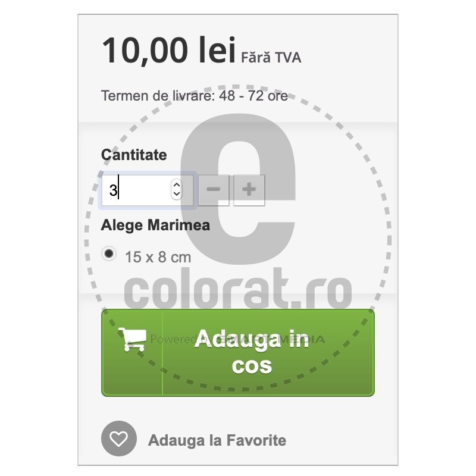Click the spinner down arrow in quantity field
Image resolution: width=476 pixels, height=476 pixels.
(176, 195)
